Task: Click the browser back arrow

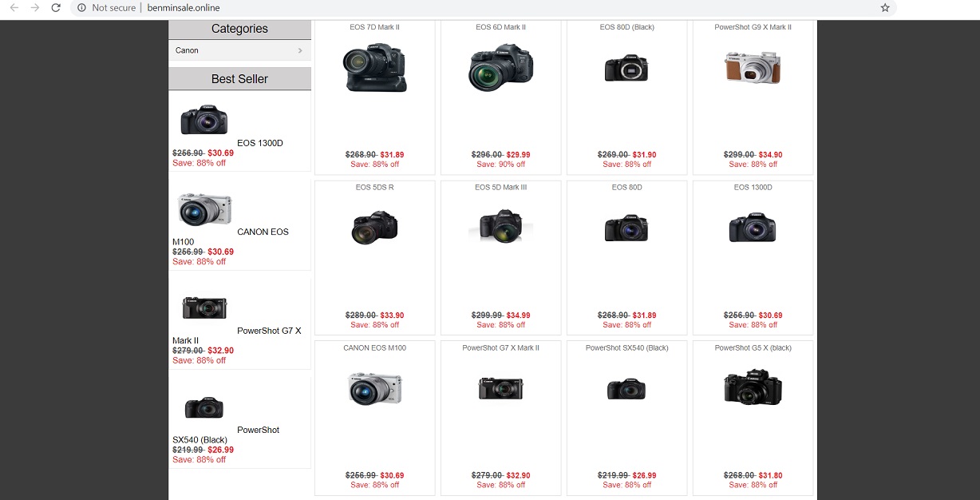Action: click(x=14, y=7)
